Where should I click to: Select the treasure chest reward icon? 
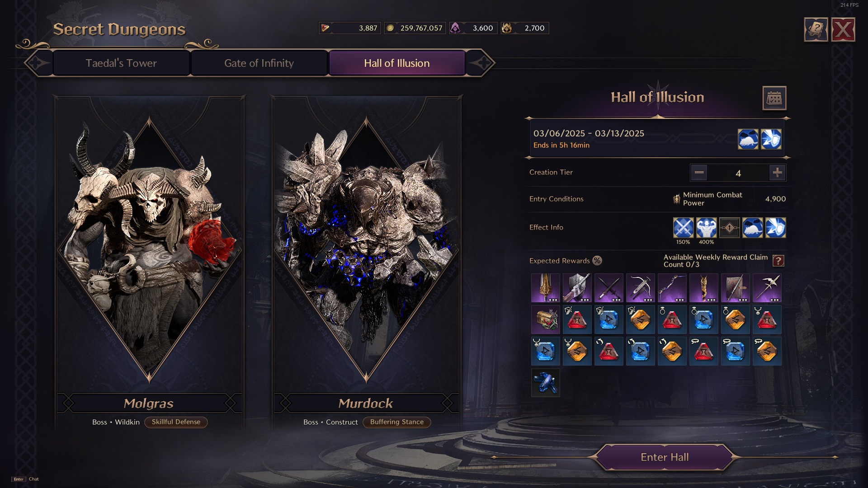coord(545,319)
